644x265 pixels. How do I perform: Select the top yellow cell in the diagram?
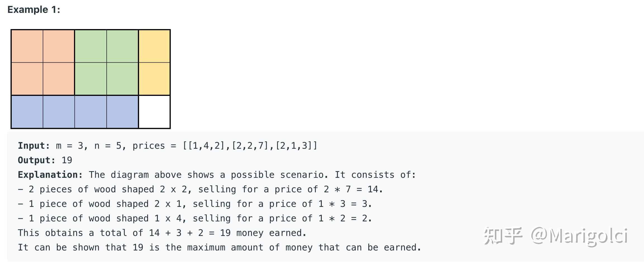pos(154,46)
